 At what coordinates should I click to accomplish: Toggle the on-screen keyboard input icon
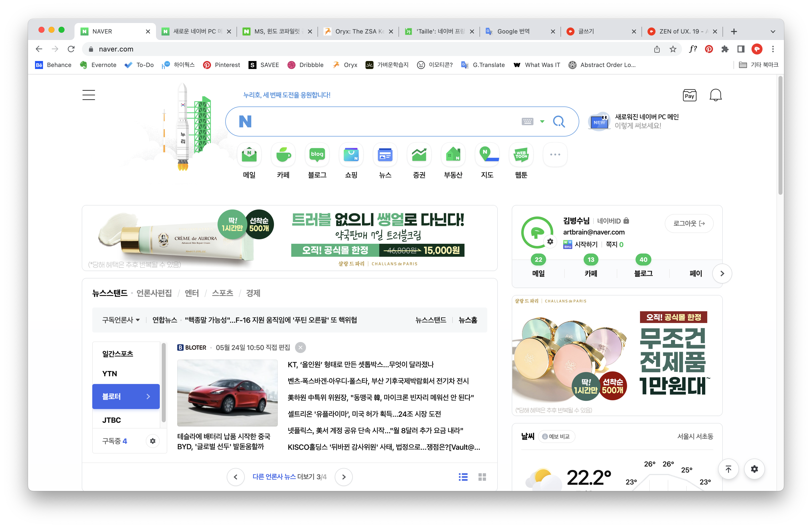click(527, 121)
